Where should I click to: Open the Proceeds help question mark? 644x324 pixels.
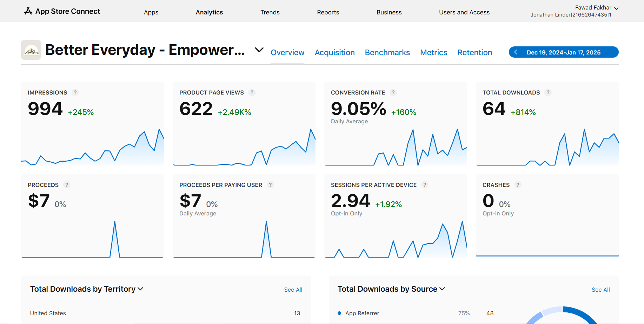[67, 184]
